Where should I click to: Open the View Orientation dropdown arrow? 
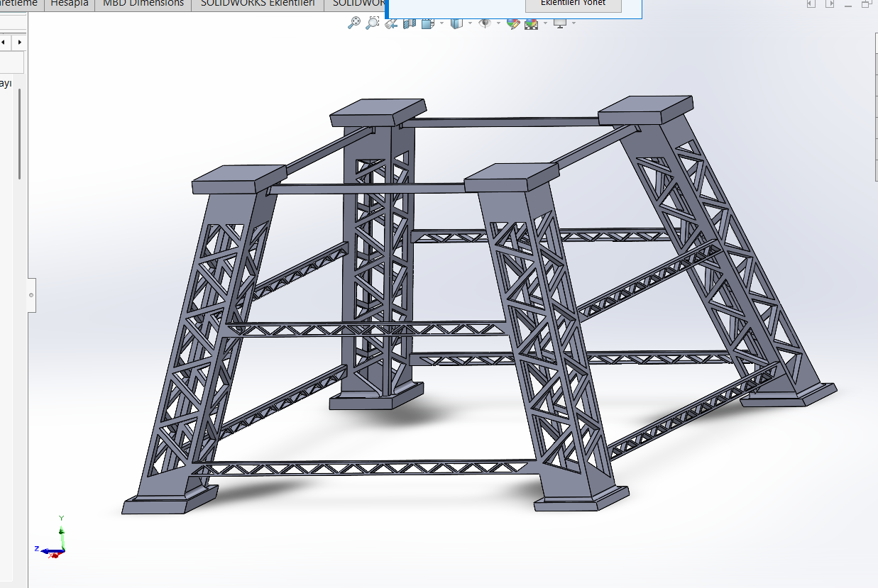coord(441,23)
